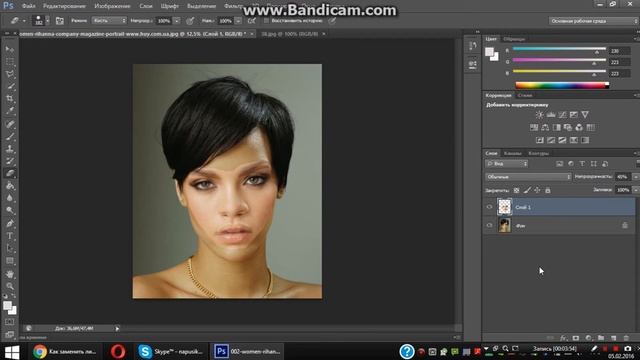Switch to the Каналы tab

point(513,153)
